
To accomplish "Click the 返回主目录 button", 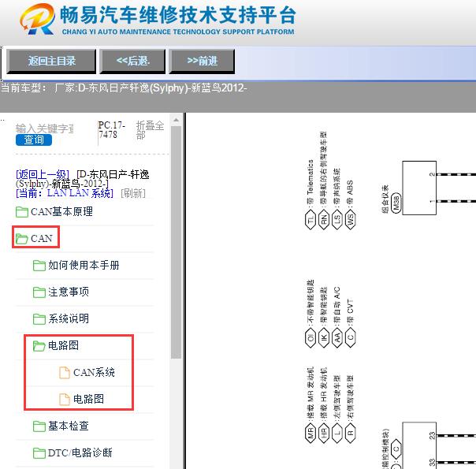I will click(x=51, y=61).
